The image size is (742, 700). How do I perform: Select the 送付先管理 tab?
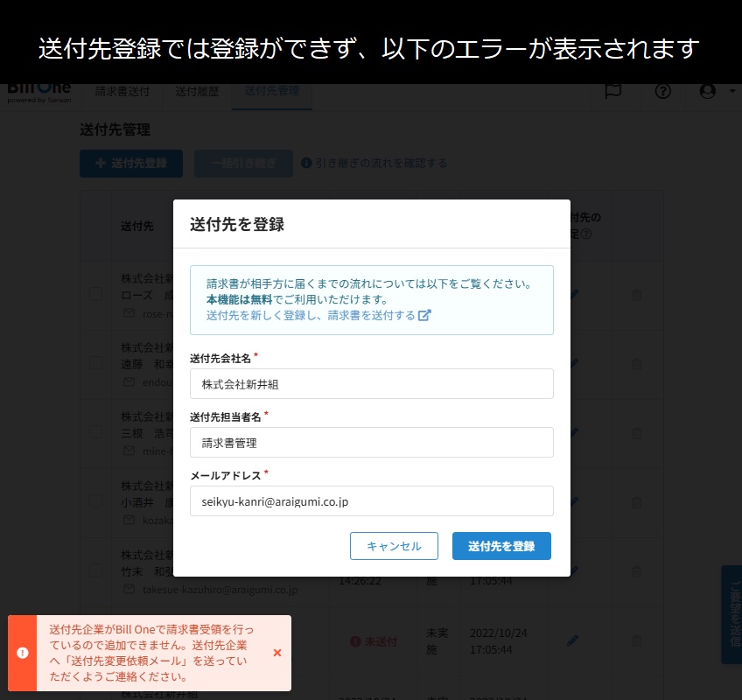(271, 91)
